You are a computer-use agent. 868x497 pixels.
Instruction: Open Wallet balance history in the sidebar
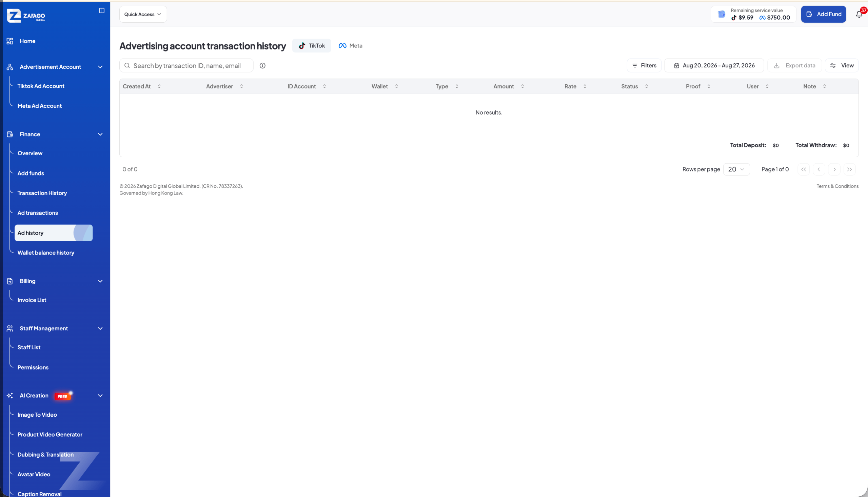46,253
